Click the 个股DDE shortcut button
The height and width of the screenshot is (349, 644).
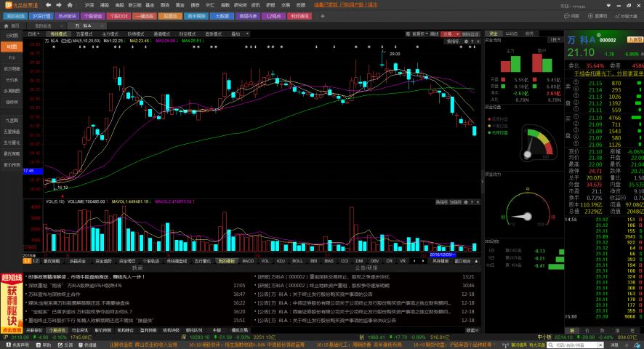(x=118, y=16)
